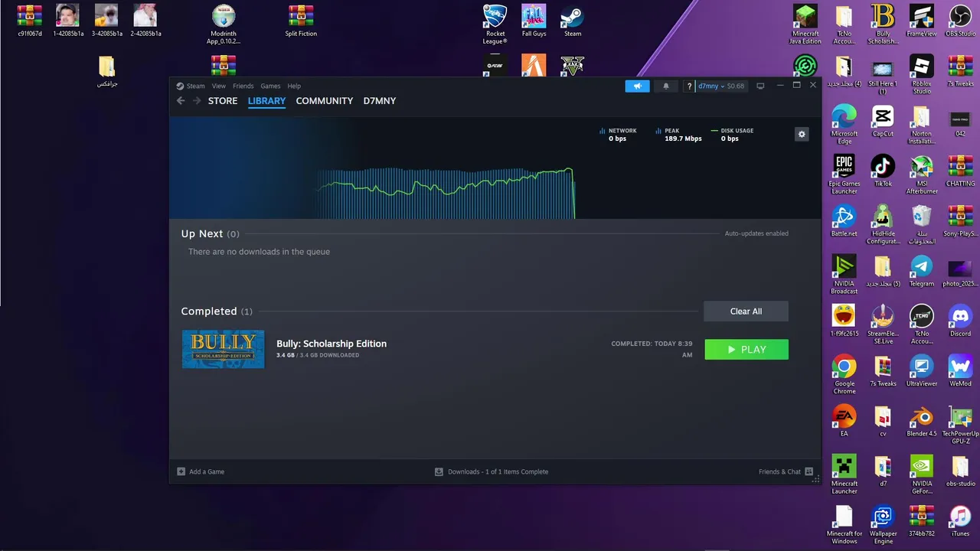Select Google Chrome desktop icon
980x551 pixels.
(844, 374)
